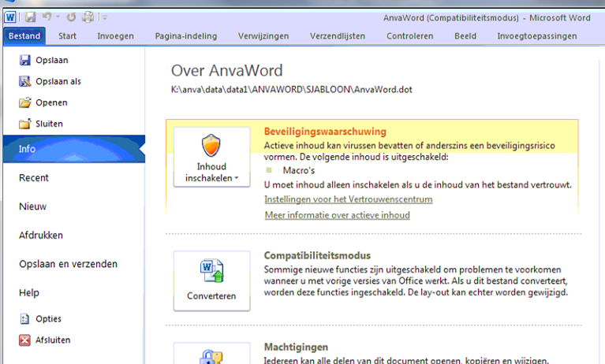Switch to the Controleren tab
This screenshot has height=364, width=605.
pyautogui.click(x=409, y=36)
